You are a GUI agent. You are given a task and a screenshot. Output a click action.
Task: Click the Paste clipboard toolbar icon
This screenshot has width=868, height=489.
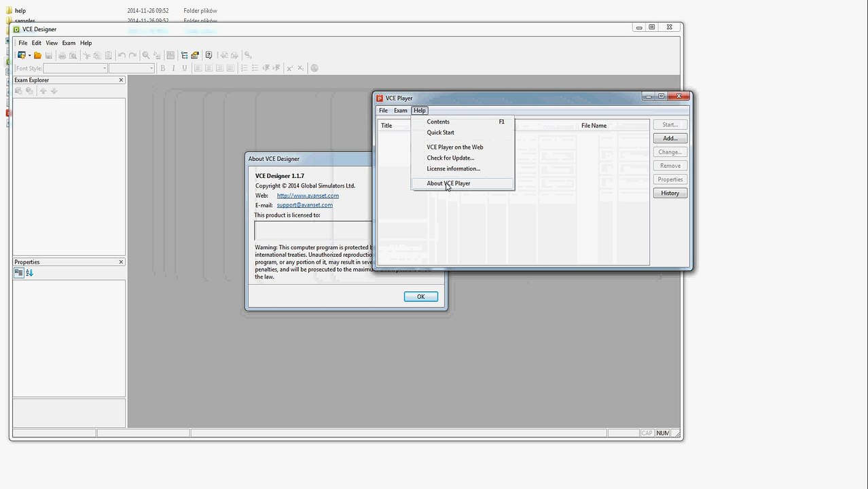[108, 56]
